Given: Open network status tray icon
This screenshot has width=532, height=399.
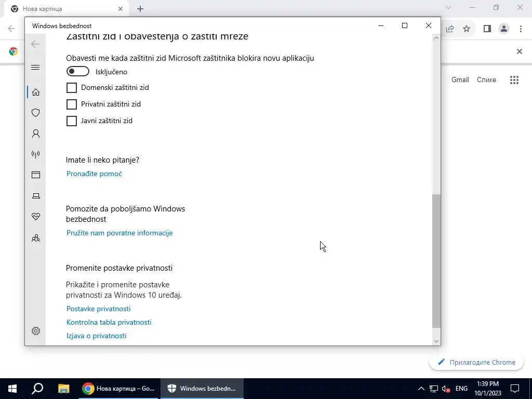Looking at the screenshot, I should pos(434,389).
